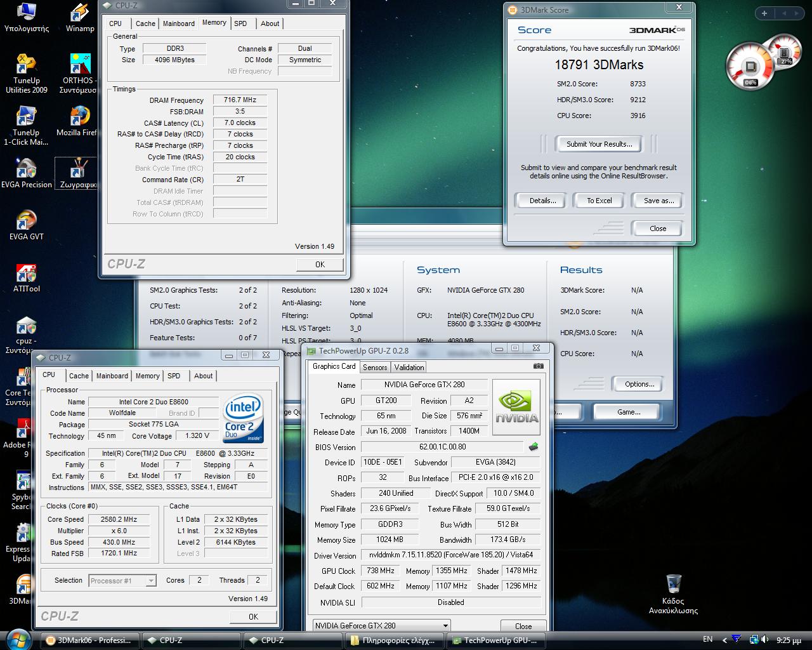Open the Winamp desktop shortcut
812x650 pixels.
tap(80, 18)
